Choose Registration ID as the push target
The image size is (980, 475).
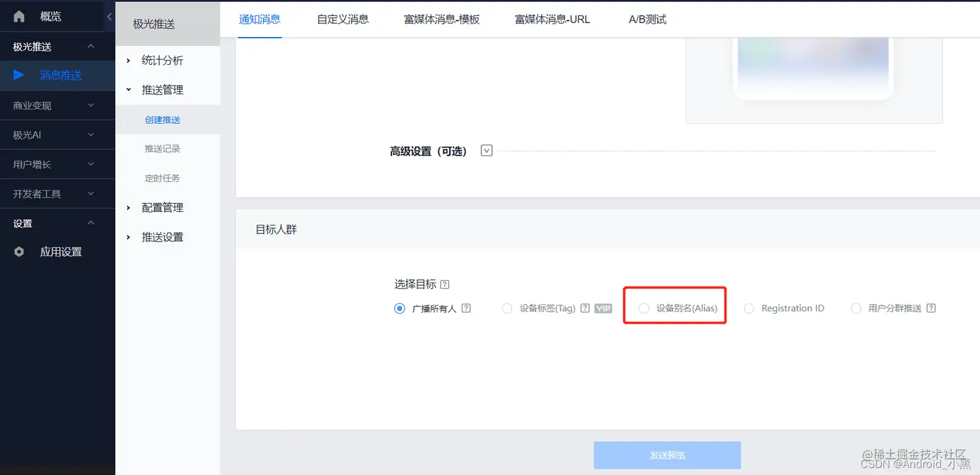click(749, 308)
